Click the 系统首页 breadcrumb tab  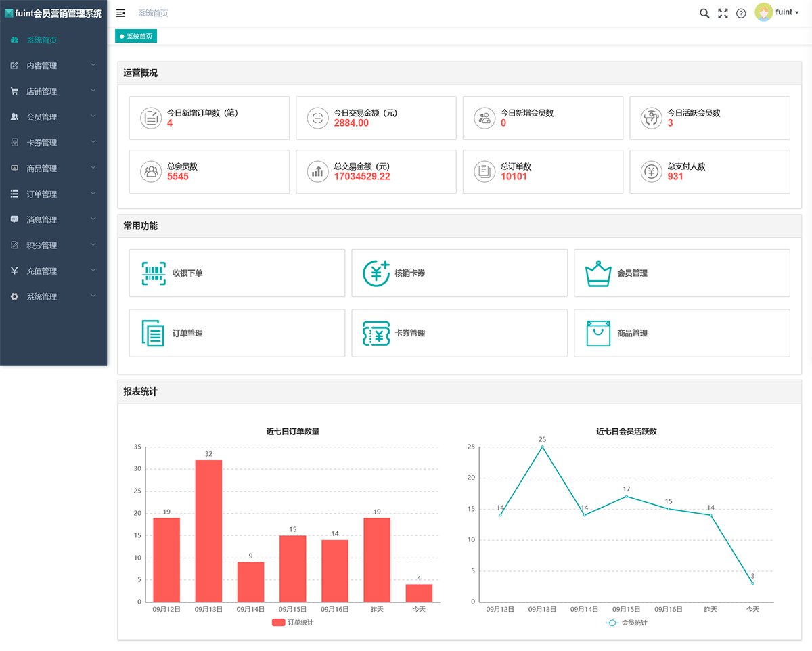coord(135,35)
